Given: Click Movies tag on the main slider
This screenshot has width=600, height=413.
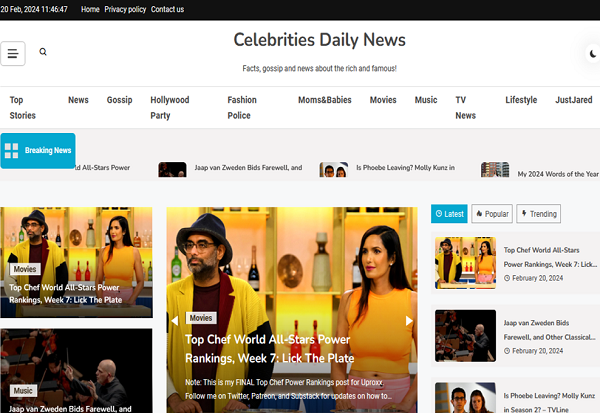Looking at the screenshot, I should [x=201, y=318].
